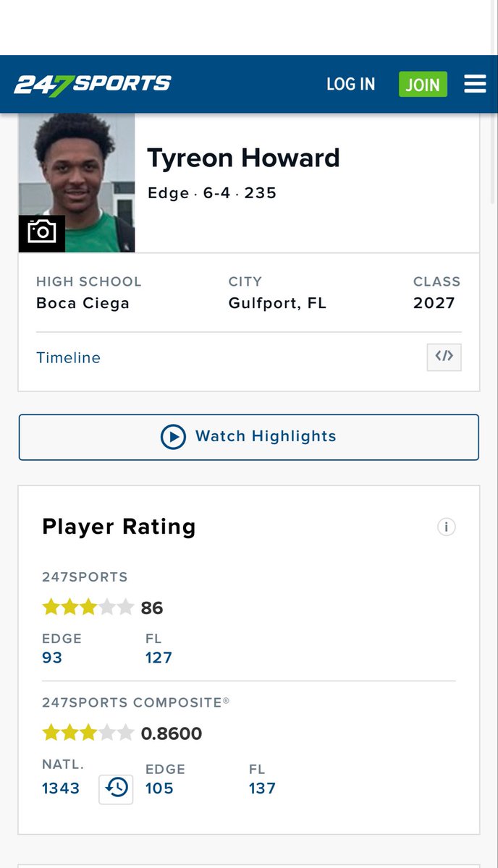498x868 pixels.
Task: Click the Watch Highlights button
Action: [248, 437]
